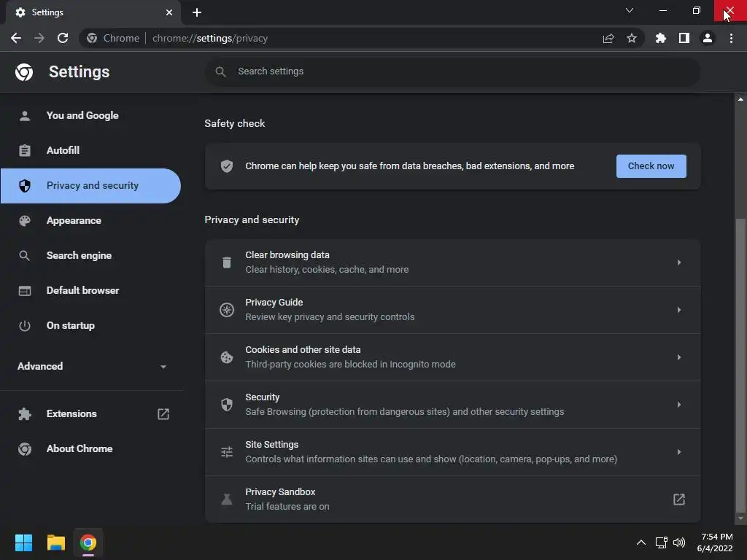Open Cookies and other site data arrow
The width and height of the screenshot is (747, 560).
click(x=679, y=357)
